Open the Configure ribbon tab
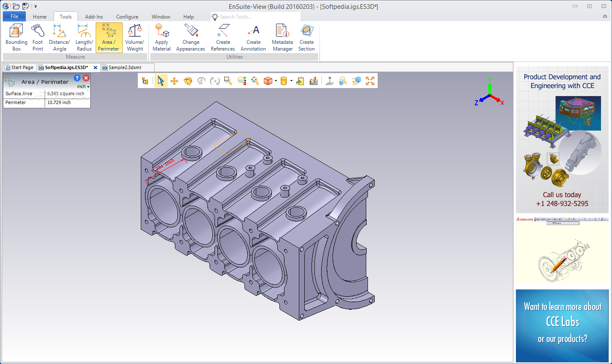 point(127,17)
